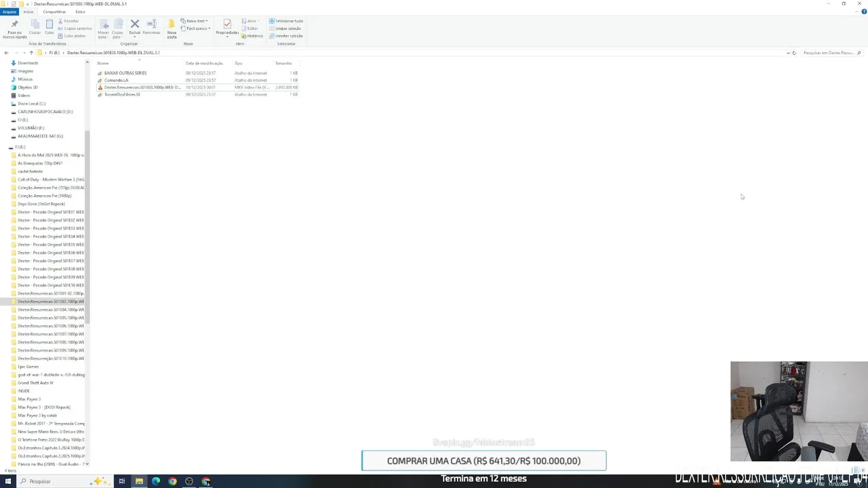Open the Epic Games folder in the tree

pos(28,367)
